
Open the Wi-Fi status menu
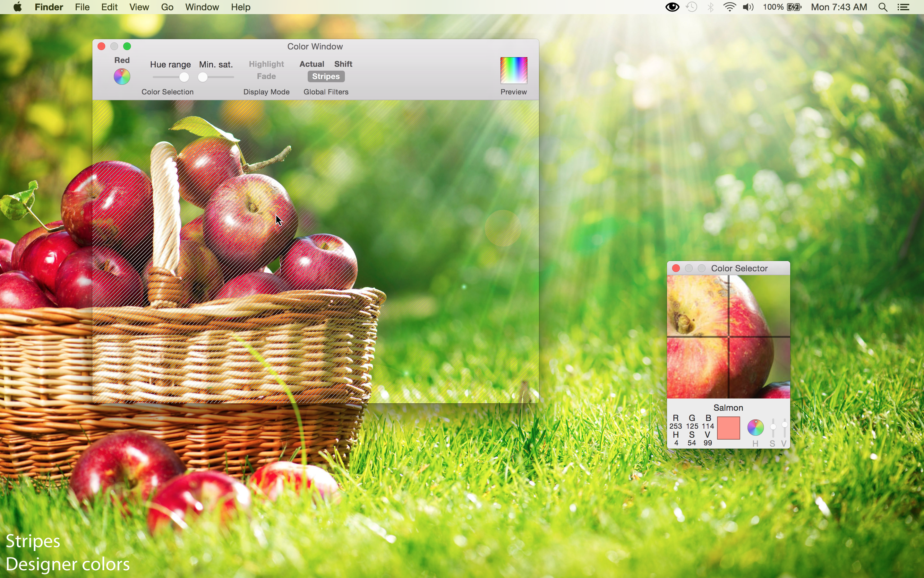[729, 7]
